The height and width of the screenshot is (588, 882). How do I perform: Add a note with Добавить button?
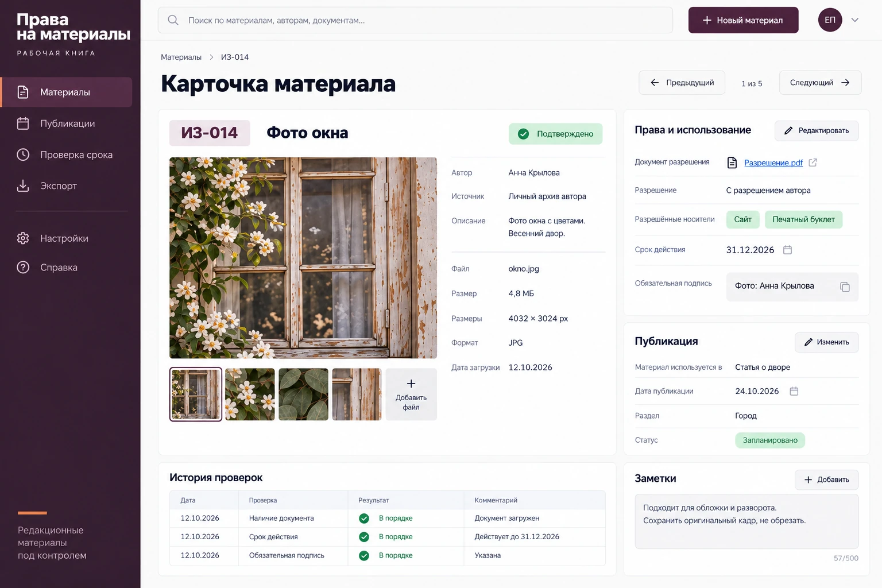pyautogui.click(x=826, y=479)
